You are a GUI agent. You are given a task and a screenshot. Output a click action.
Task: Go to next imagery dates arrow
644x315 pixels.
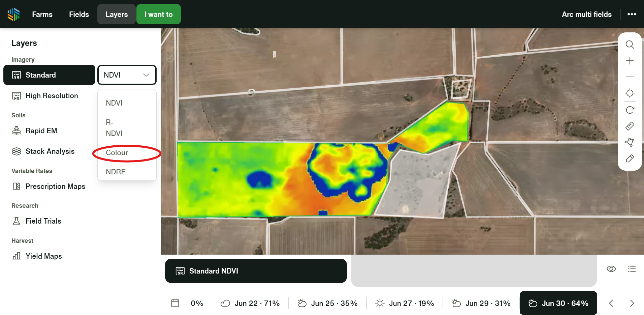(632, 303)
